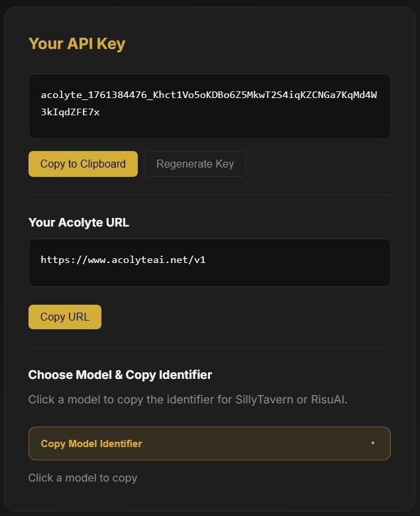Click the API key's first line of text
The width and height of the screenshot is (420, 516).
[x=209, y=95]
